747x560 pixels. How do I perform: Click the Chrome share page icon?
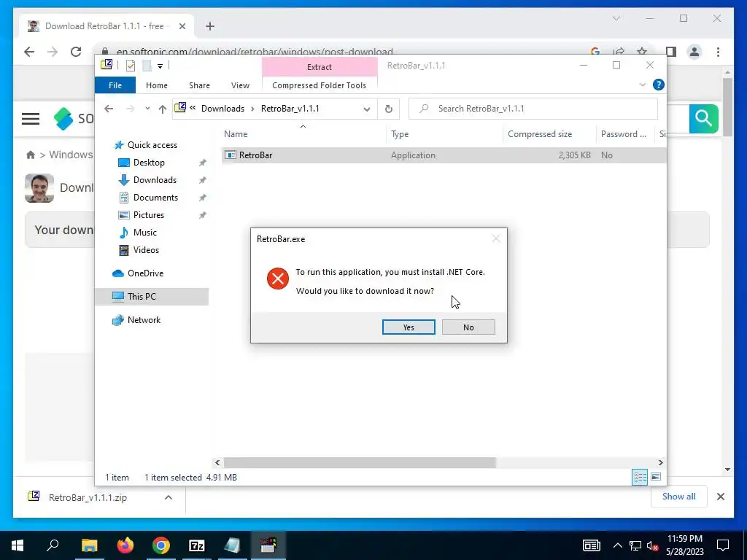pos(619,52)
